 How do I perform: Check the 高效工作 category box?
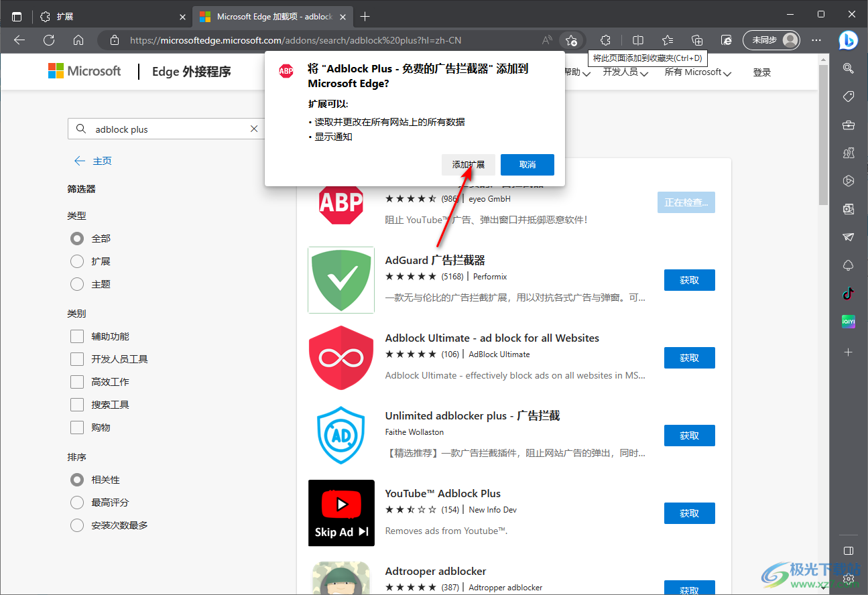point(77,382)
